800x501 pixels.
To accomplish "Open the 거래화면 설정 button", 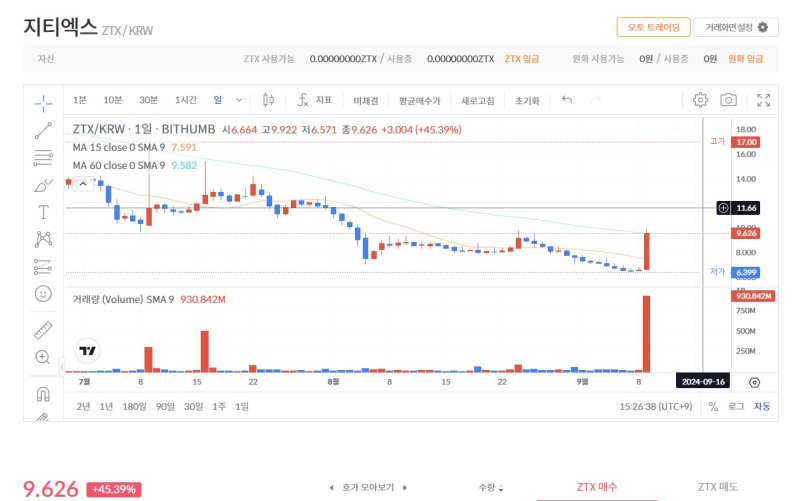I will pyautogui.click(x=736, y=27).
